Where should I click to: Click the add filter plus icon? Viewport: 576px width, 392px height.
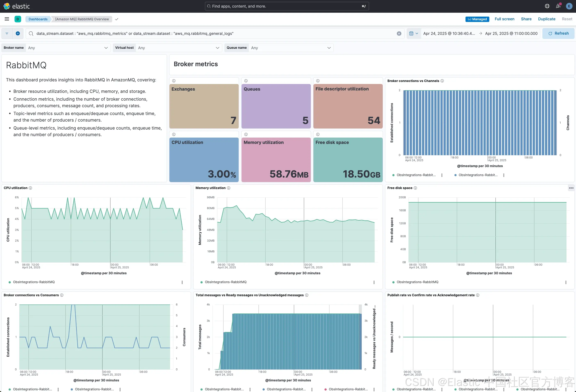tap(18, 33)
